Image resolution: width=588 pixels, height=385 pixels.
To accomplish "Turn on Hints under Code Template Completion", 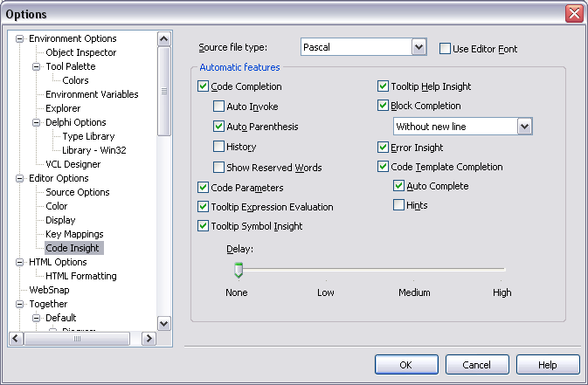I will (x=399, y=206).
